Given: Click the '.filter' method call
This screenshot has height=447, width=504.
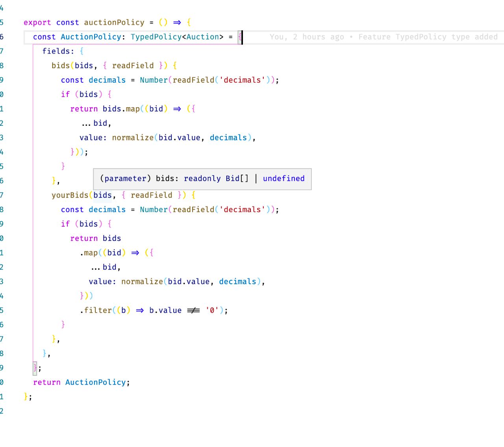Looking at the screenshot, I should (96, 310).
